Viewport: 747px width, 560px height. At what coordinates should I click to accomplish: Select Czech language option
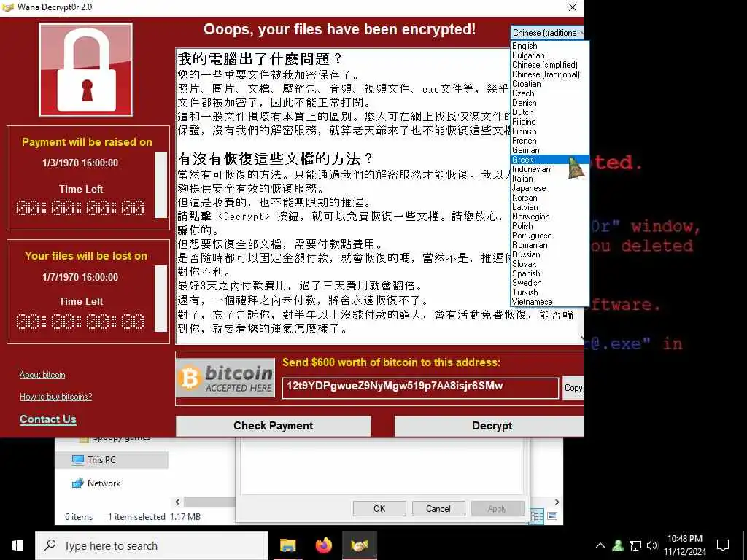pyautogui.click(x=550, y=93)
